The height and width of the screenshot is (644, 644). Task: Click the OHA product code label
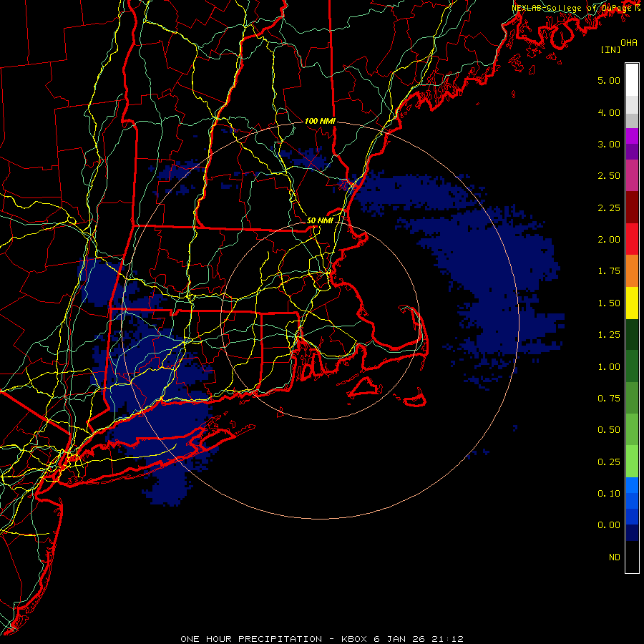629,43
